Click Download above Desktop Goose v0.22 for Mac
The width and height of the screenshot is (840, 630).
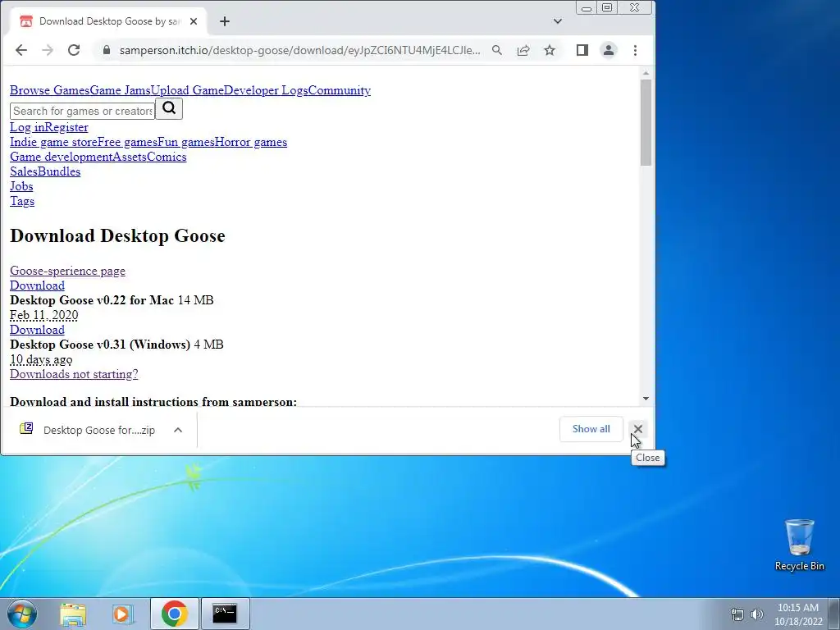coord(37,285)
